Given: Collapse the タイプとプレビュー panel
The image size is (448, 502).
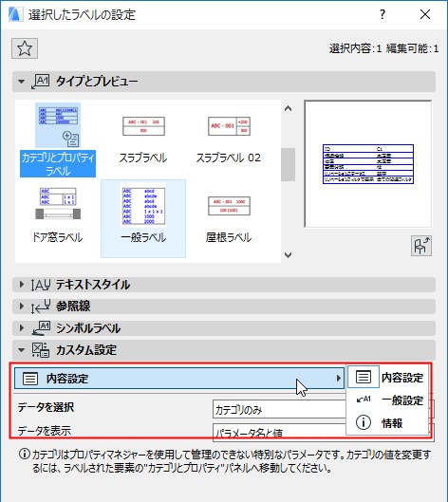Looking at the screenshot, I should pos(21,82).
